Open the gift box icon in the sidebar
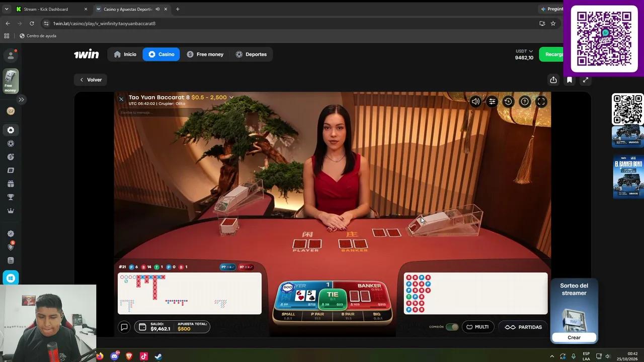644x362 pixels. 11,184
